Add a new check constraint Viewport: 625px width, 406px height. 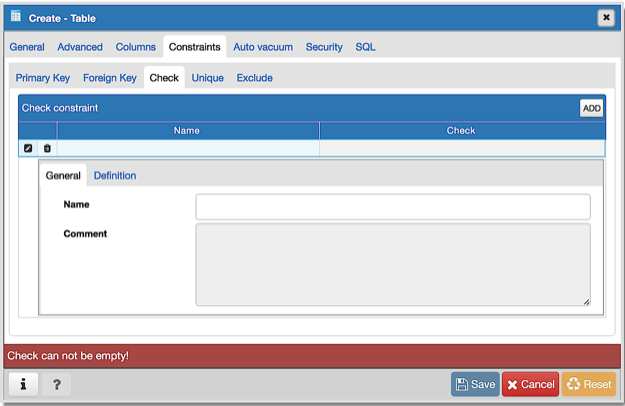(x=591, y=108)
